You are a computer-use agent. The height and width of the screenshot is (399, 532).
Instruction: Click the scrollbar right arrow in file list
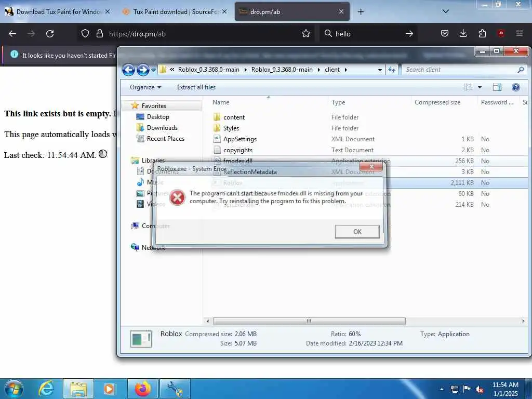coord(523,321)
